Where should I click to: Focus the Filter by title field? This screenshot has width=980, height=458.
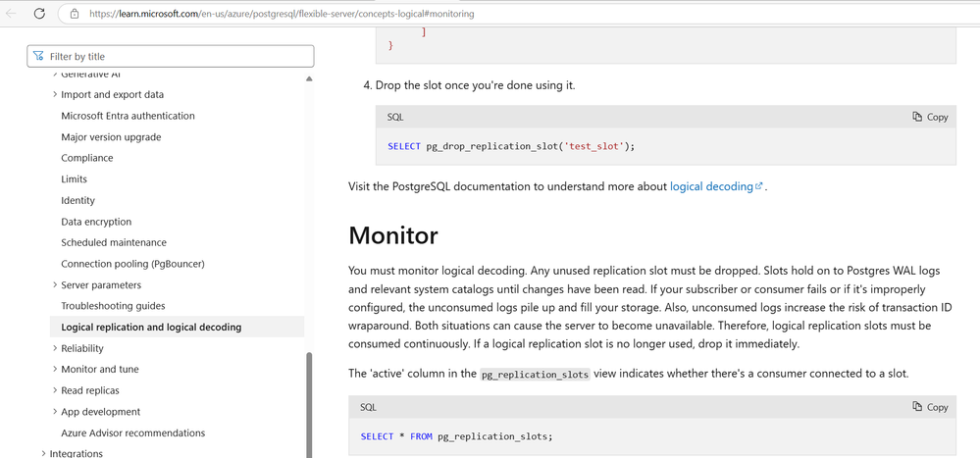point(171,56)
